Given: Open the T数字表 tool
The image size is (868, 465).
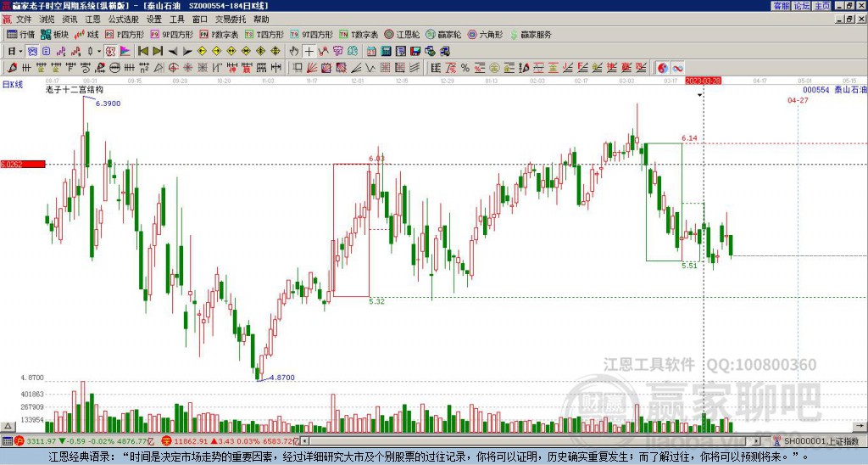Looking at the screenshot, I should pos(359,34).
